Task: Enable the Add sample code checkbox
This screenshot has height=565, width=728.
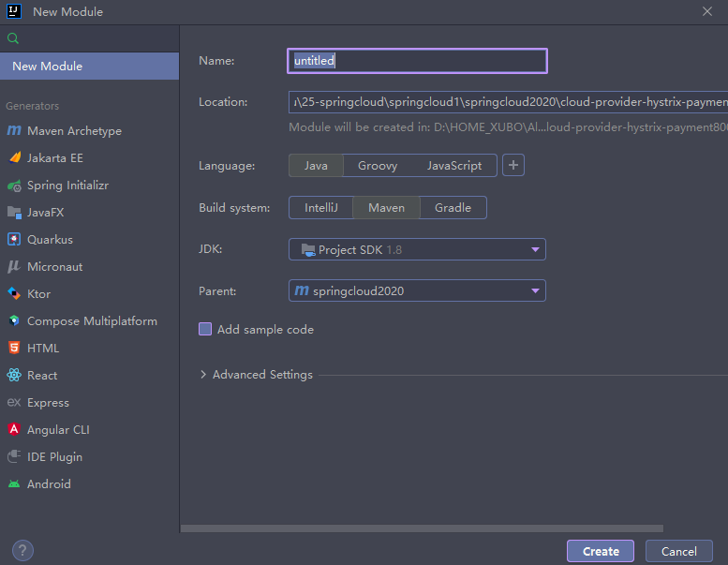Action: pyautogui.click(x=205, y=329)
